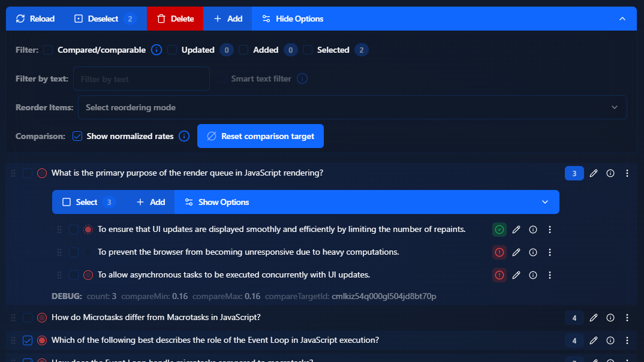Expand the Event Loop role question badge 4
Viewport: 644px width, 362px height.
point(574,340)
